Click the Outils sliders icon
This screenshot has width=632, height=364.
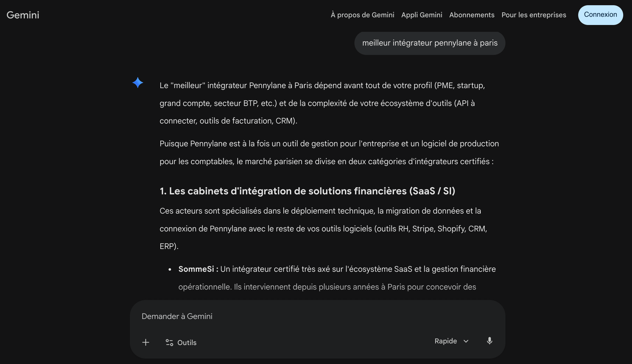(169, 342)
